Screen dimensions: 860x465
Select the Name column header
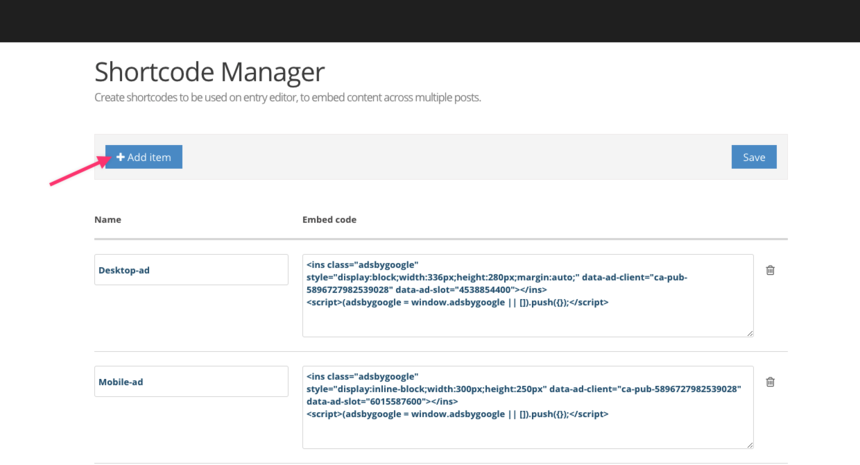click(108, 219)
